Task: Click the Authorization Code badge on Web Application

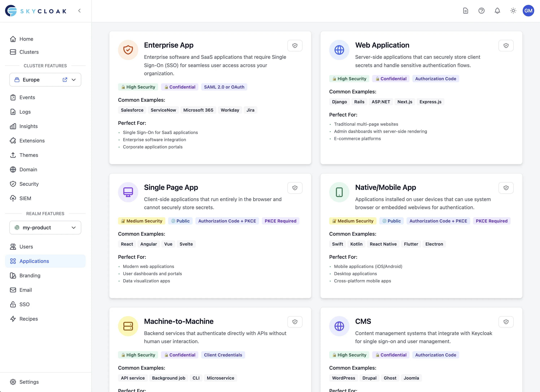Action: pos(436,78)
